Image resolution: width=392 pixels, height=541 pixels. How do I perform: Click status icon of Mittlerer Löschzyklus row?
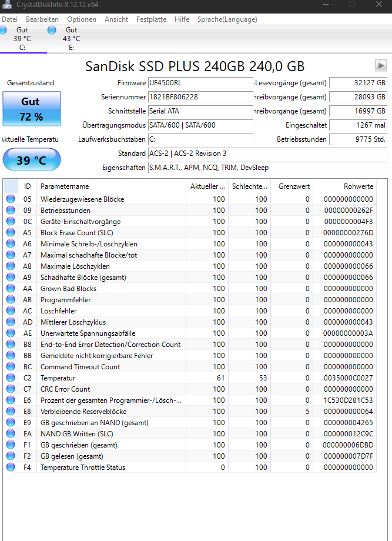tap(11, 322)
